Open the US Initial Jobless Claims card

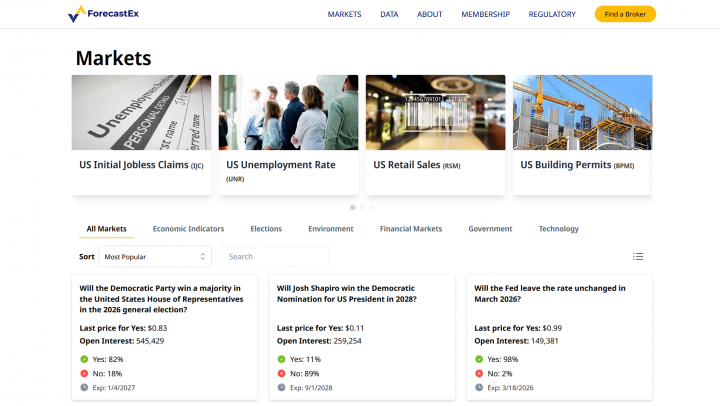click(x=141, y=134)
